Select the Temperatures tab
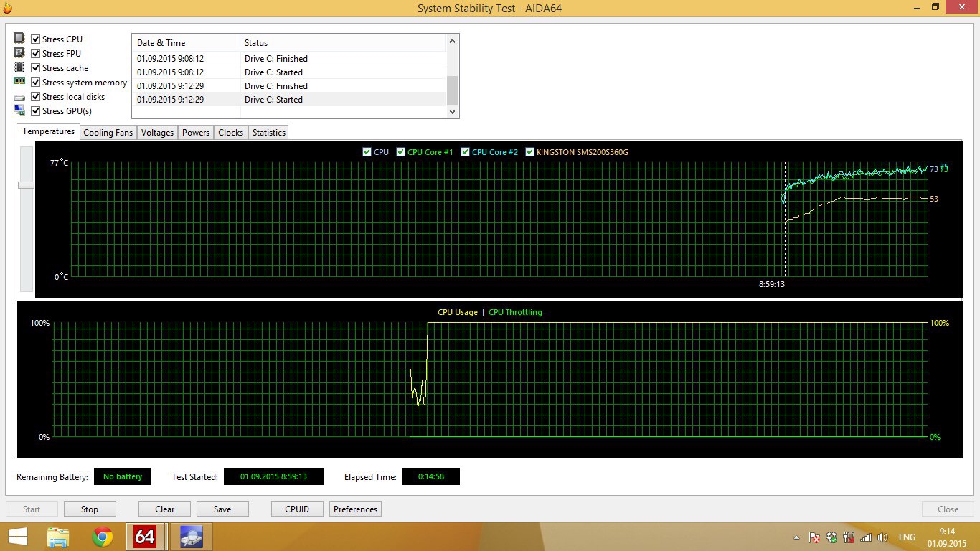 coord(48,131)
